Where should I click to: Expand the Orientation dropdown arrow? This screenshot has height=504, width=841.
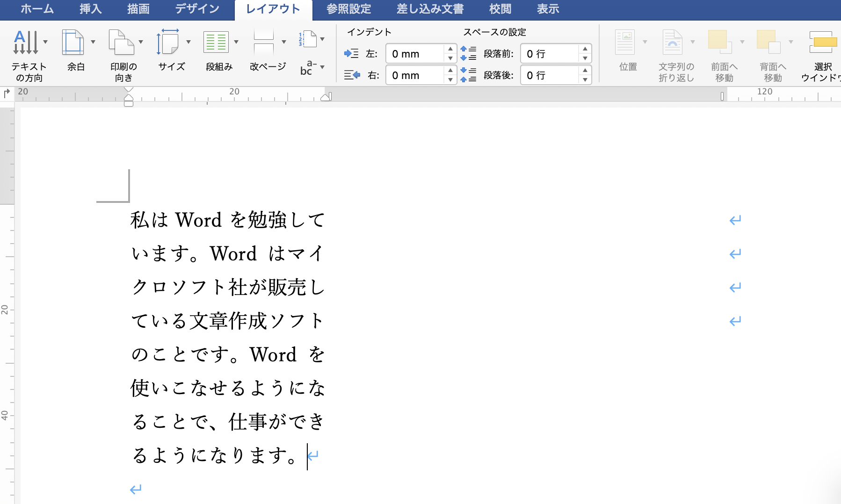141,42
